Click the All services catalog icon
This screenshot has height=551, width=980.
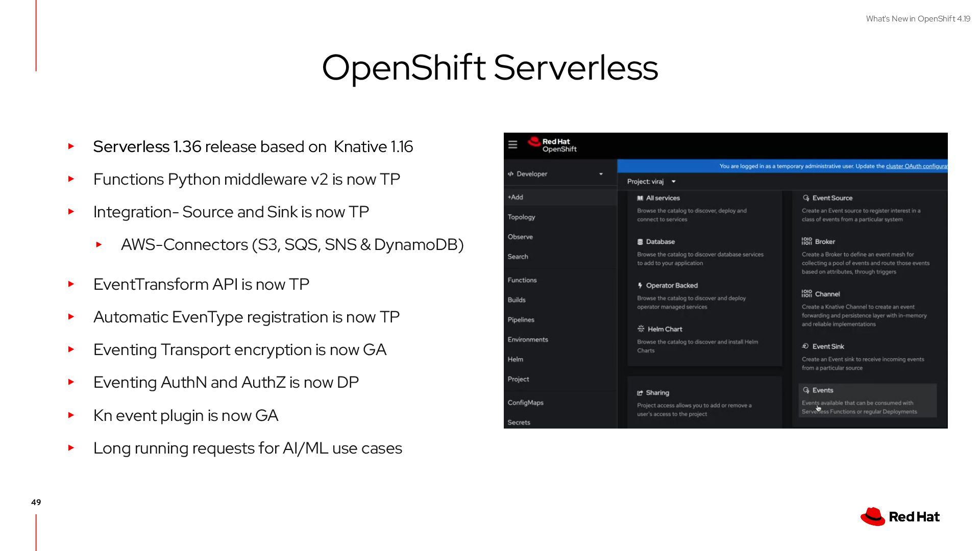click(x=640, y=198)
